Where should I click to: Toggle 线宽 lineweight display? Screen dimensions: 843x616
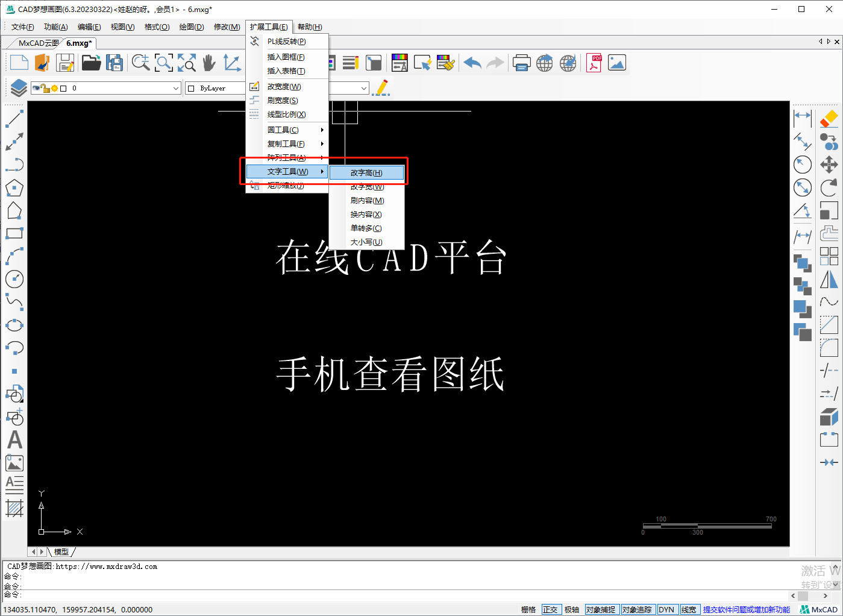click(x=689, y=609)
